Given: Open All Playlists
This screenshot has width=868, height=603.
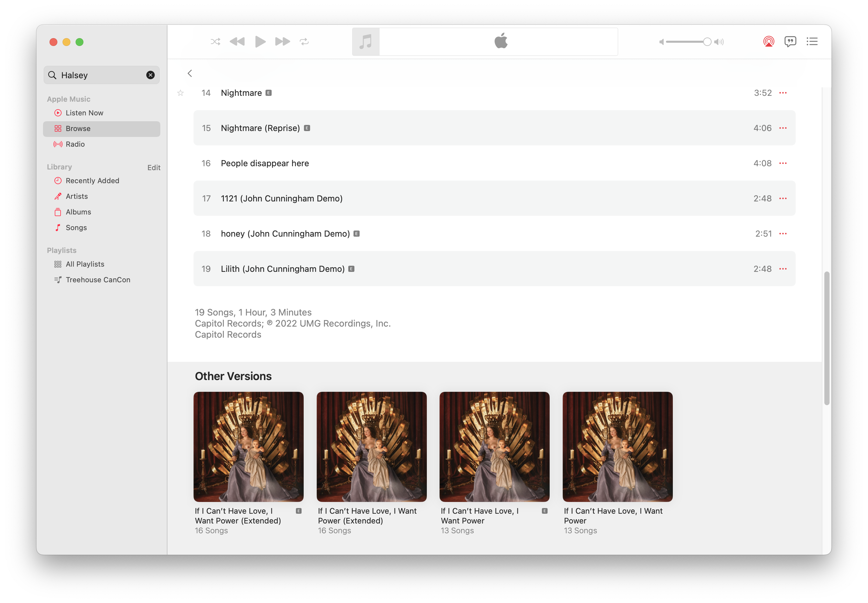Looking at the screenshot, I should pos(102,264).
